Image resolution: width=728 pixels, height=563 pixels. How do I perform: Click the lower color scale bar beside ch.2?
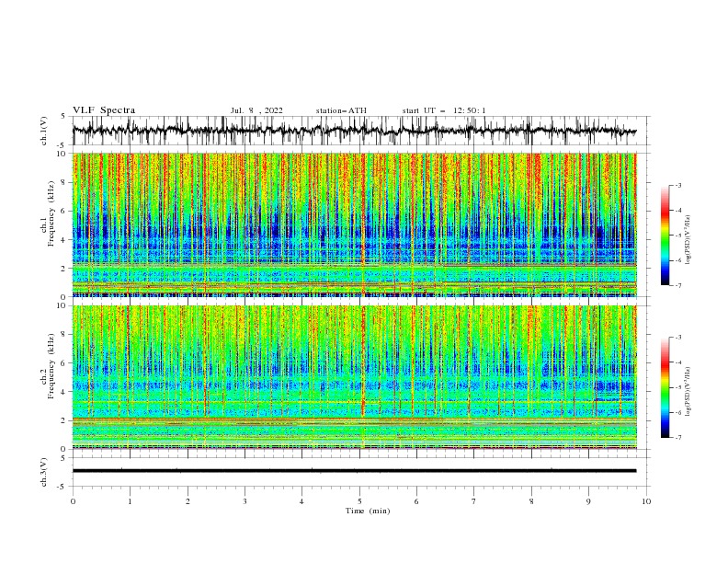[x=665, y=387]
